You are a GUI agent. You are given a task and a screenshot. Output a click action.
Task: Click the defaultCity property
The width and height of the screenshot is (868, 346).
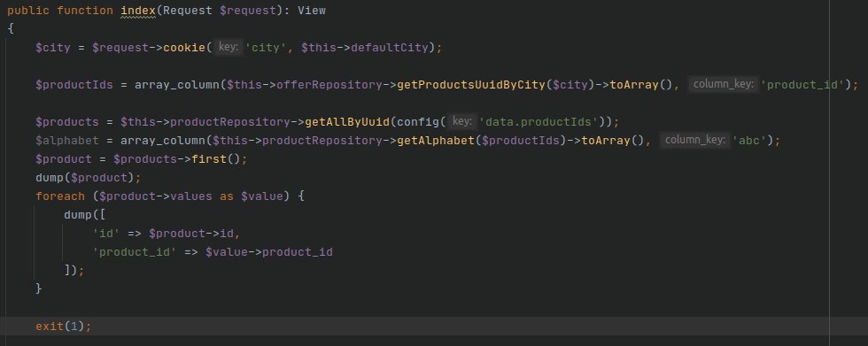390,48
